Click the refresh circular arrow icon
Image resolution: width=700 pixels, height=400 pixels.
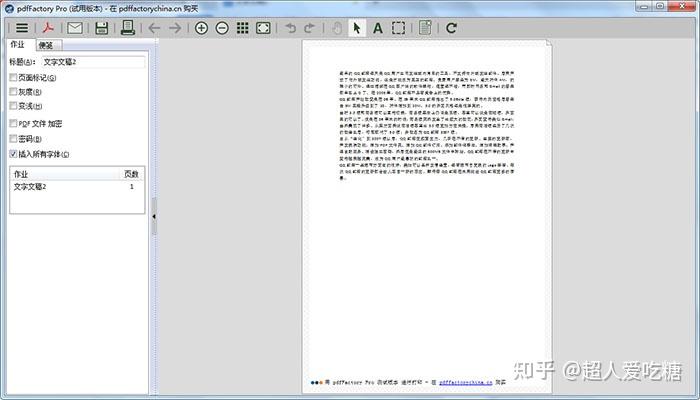[451, 28]
